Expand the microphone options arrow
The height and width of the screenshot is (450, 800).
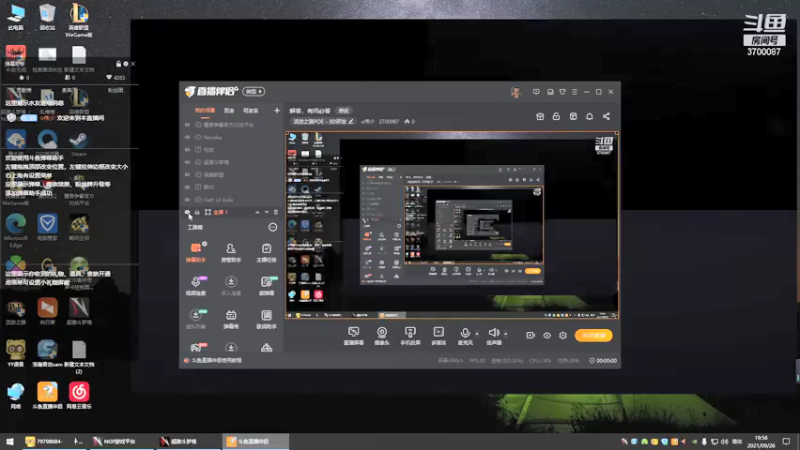pos(477,334)
